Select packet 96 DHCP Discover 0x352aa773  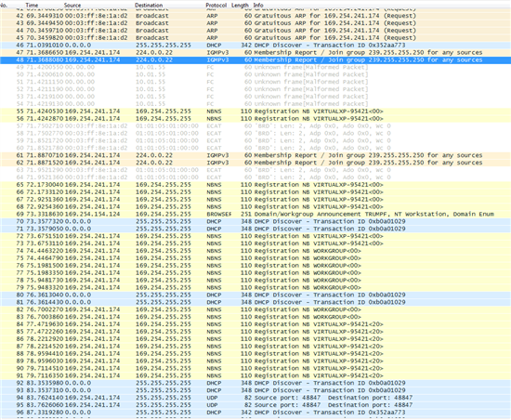pos(255,413)
